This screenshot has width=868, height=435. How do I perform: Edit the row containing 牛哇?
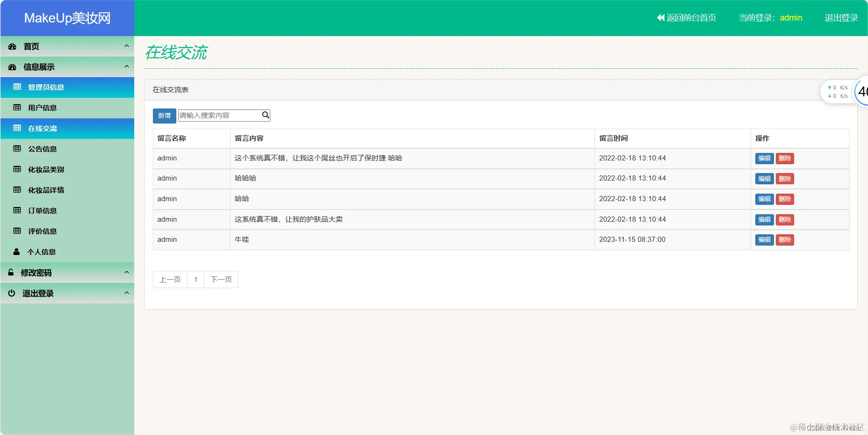764,240
